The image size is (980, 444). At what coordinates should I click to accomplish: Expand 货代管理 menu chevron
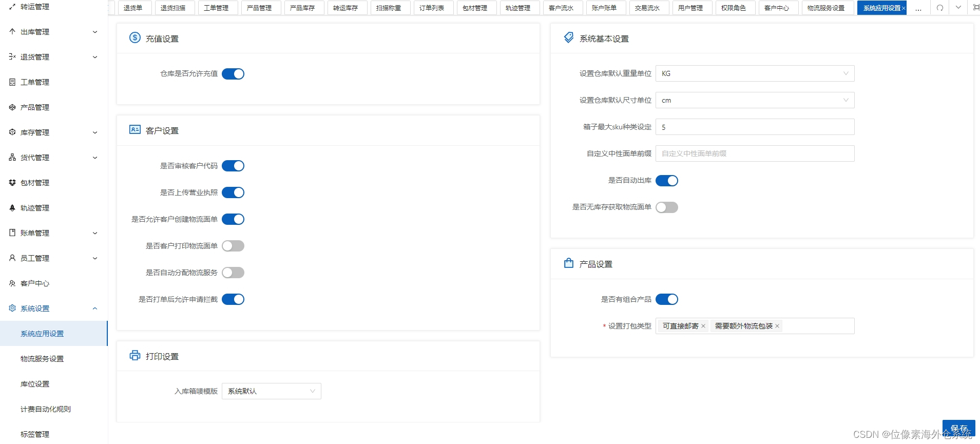[x=95, y=158]
